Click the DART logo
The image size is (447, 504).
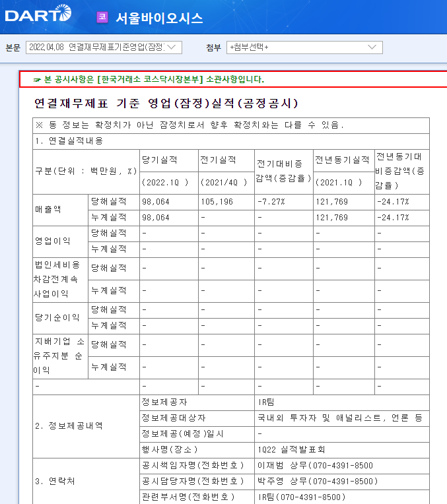click(38, 13)
